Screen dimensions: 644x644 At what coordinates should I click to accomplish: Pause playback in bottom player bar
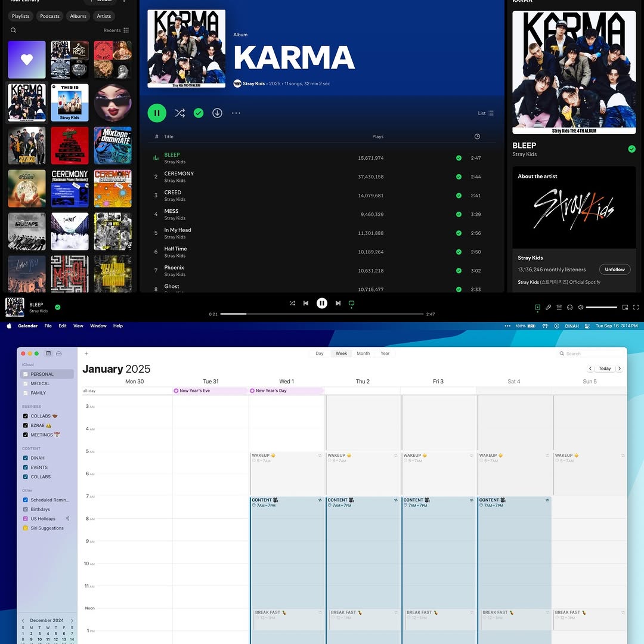pos(322,303)
